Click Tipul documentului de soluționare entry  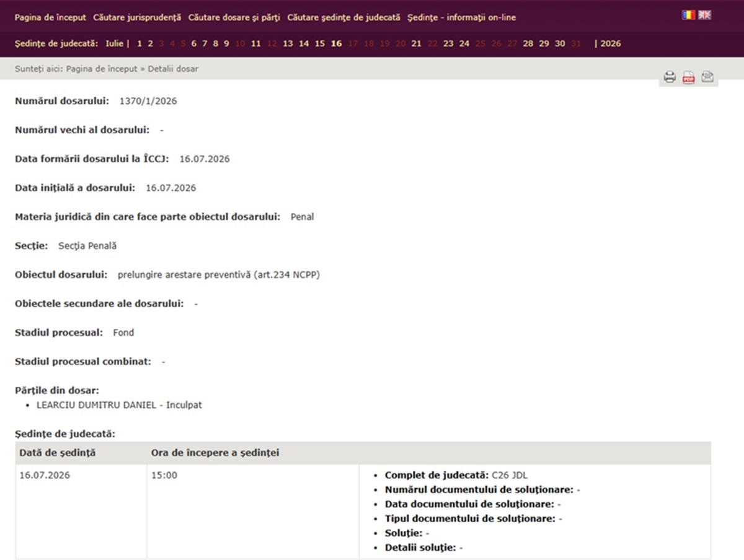pyautogui.click(x=473, y=518)
